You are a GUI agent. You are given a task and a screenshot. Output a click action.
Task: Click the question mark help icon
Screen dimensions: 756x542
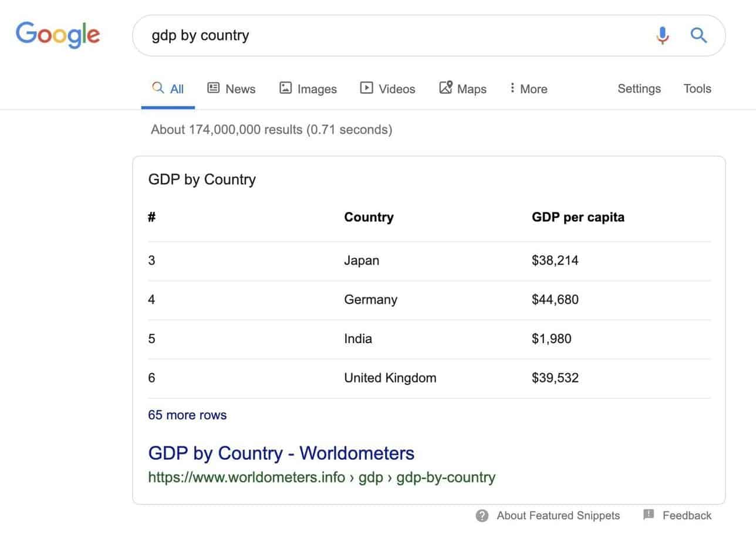tap(481, 515)
